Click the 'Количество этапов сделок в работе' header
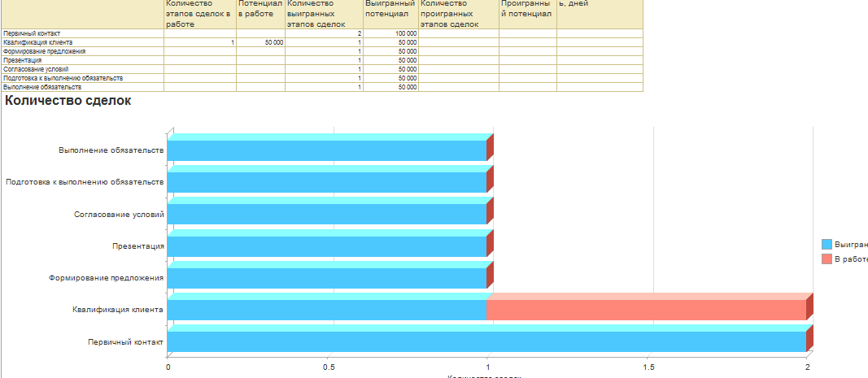Screen dimensions: 868x378 tap(199, 15)
